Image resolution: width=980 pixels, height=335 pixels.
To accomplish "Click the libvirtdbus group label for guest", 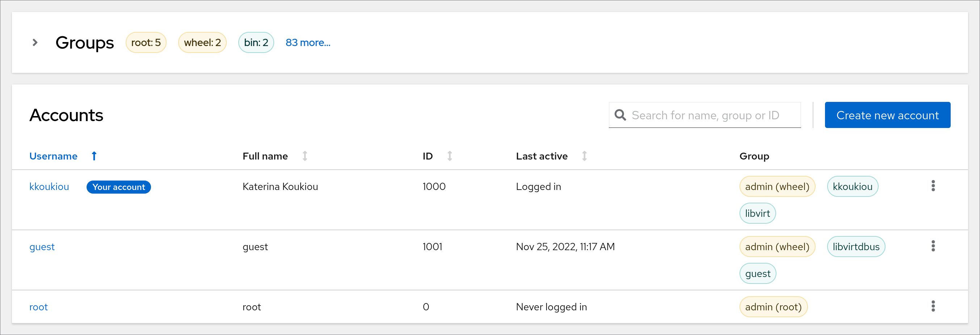I will (x=856, y=247).
